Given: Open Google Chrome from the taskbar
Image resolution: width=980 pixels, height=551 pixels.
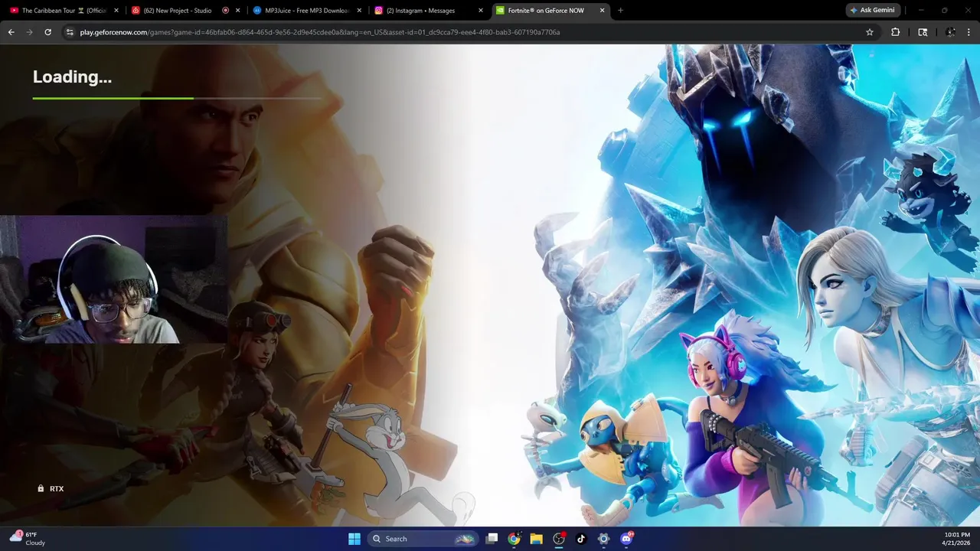Looking at the screenshot, I should click(514, 539).
